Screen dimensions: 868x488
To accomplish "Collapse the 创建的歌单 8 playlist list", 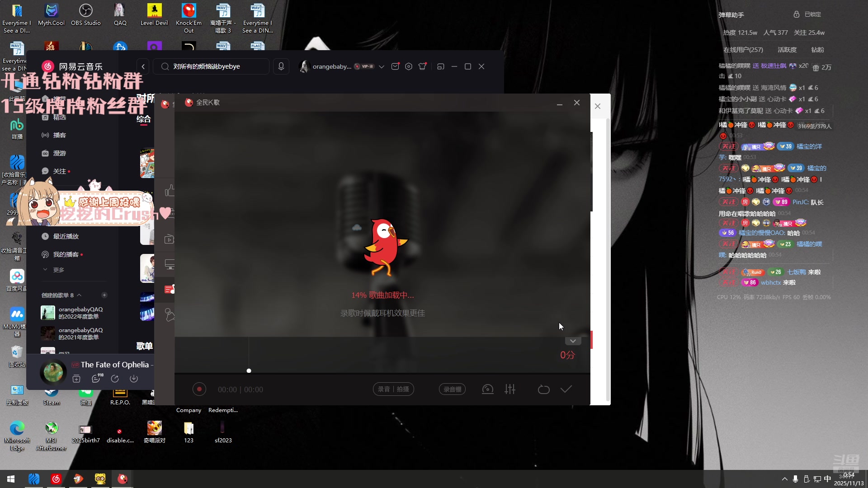I will tap(80, 295).
